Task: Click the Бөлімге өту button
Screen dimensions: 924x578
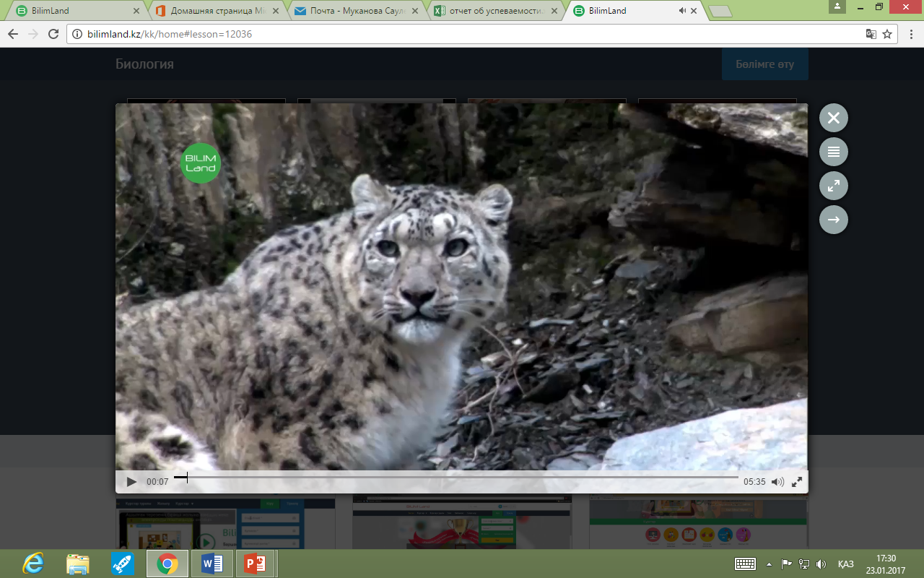Action: point(765,64)
